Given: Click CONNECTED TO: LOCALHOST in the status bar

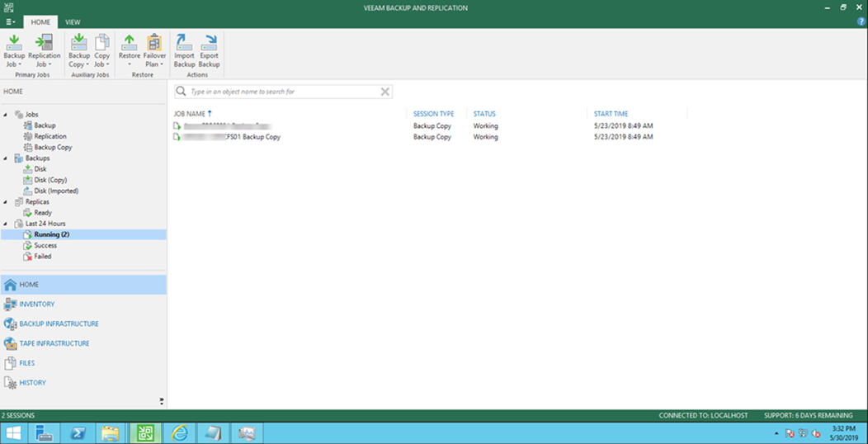Looking at the screenshot, I should click(703, 415).
